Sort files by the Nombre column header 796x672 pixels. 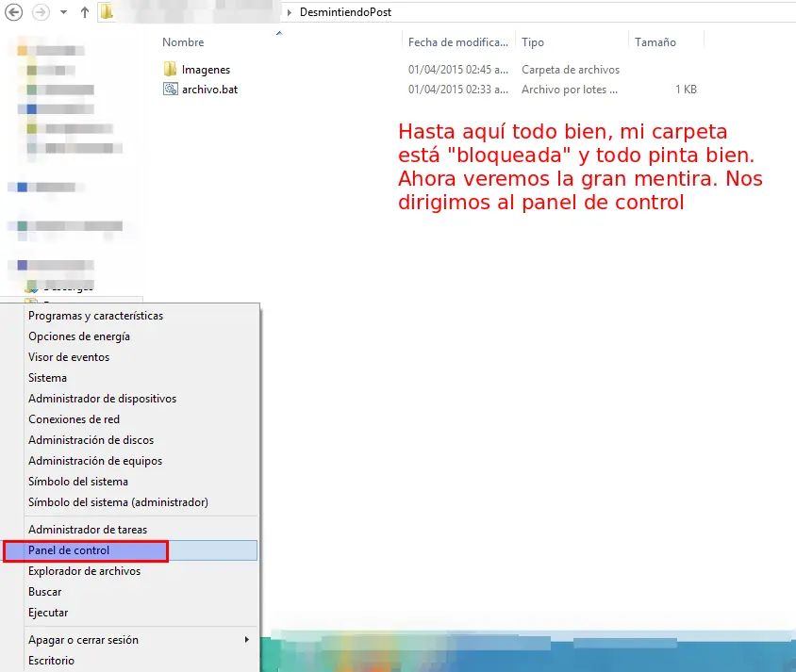183,42
